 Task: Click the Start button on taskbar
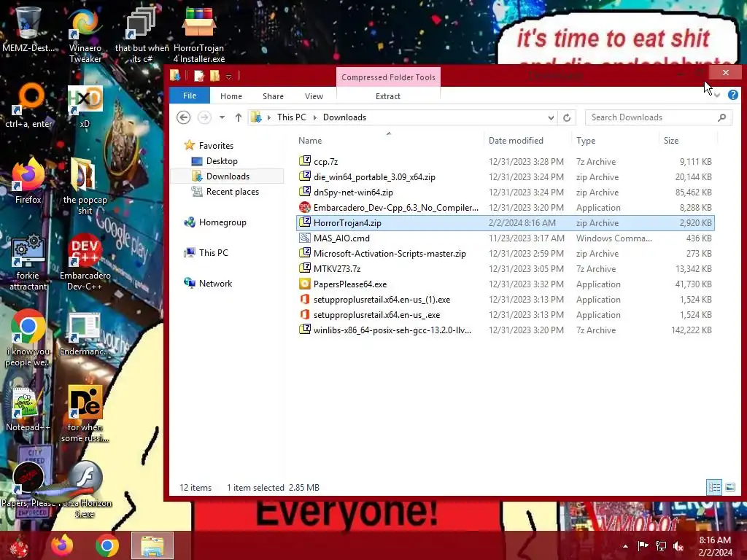click(19, 545)
